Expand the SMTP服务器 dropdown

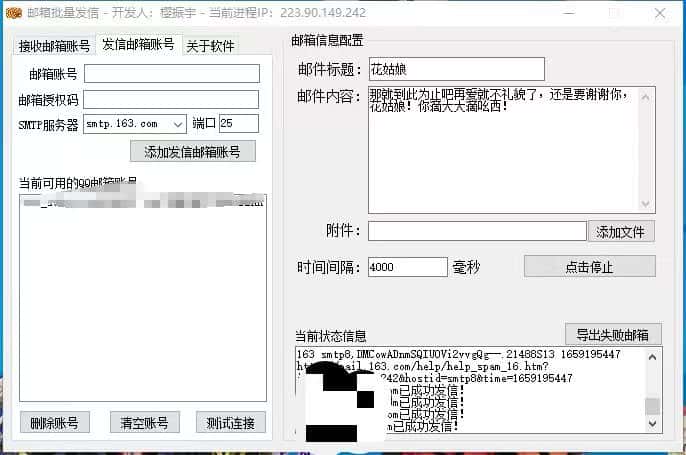178,124
